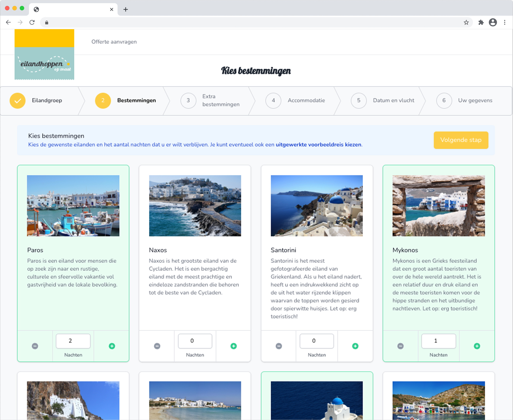
Task: Increase Paros nights with plus icon
Action: click(112, 346)
